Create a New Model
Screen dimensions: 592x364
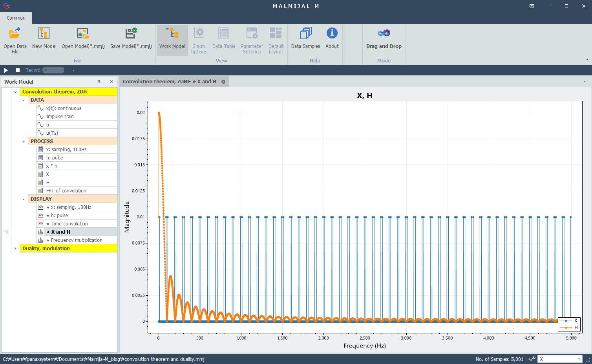[44, 40]
